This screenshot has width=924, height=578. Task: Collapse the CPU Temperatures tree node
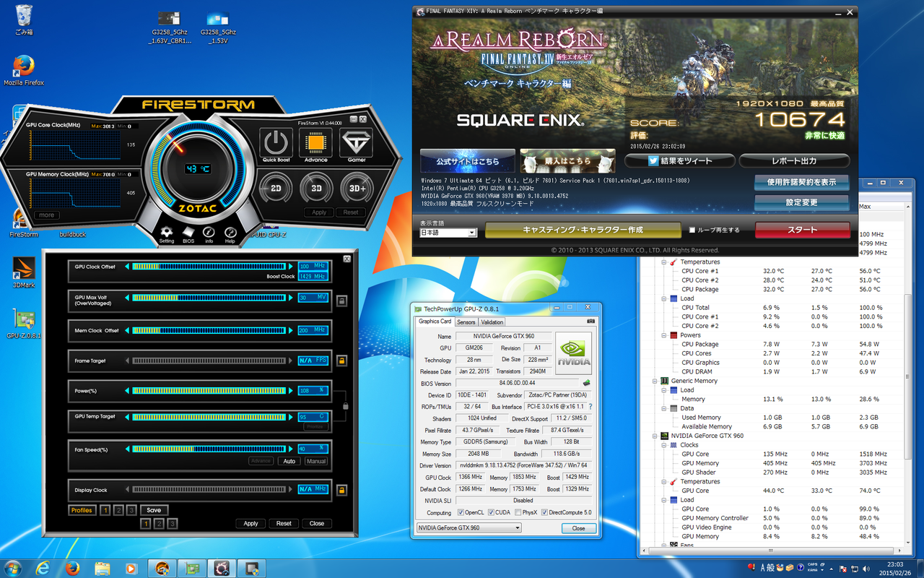pos(664,262)
